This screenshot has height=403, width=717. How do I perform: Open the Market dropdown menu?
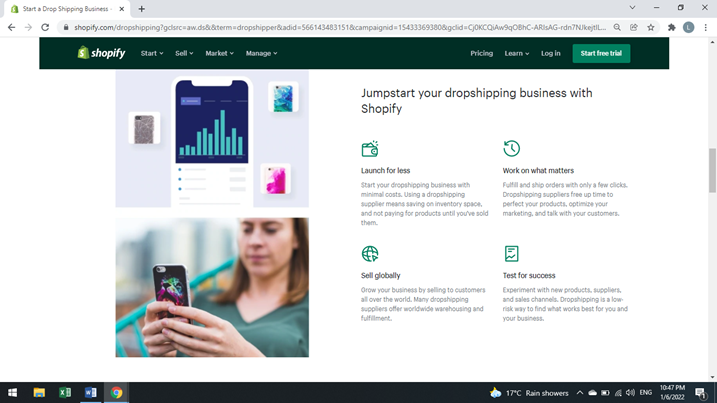219,54
